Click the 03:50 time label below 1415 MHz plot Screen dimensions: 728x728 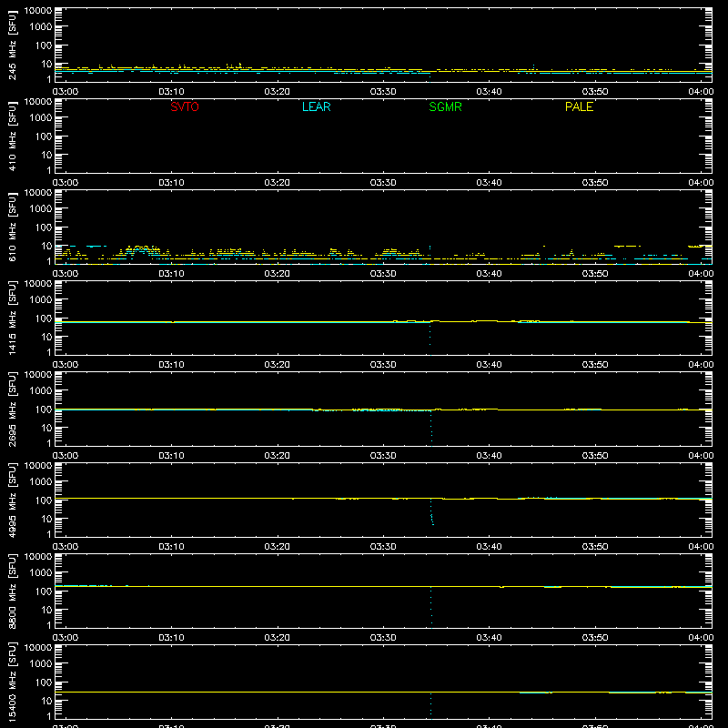[595, 365]
